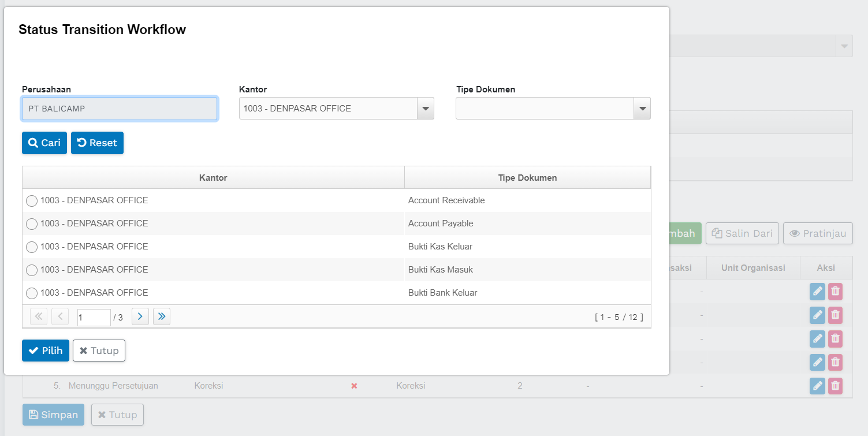Open the background dropdown arrow at top right
Image resolution: width=868 pixels, height=436 pixels.
844,46
